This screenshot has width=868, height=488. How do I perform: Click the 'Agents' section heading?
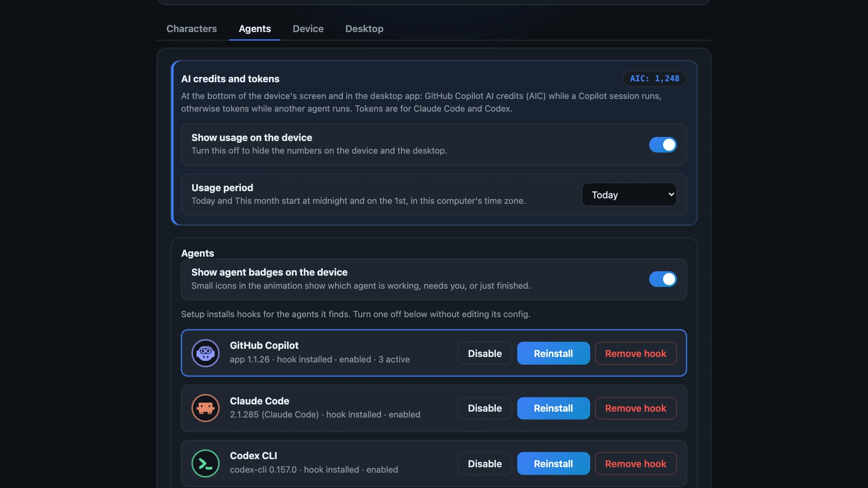(x=198, y=253)
